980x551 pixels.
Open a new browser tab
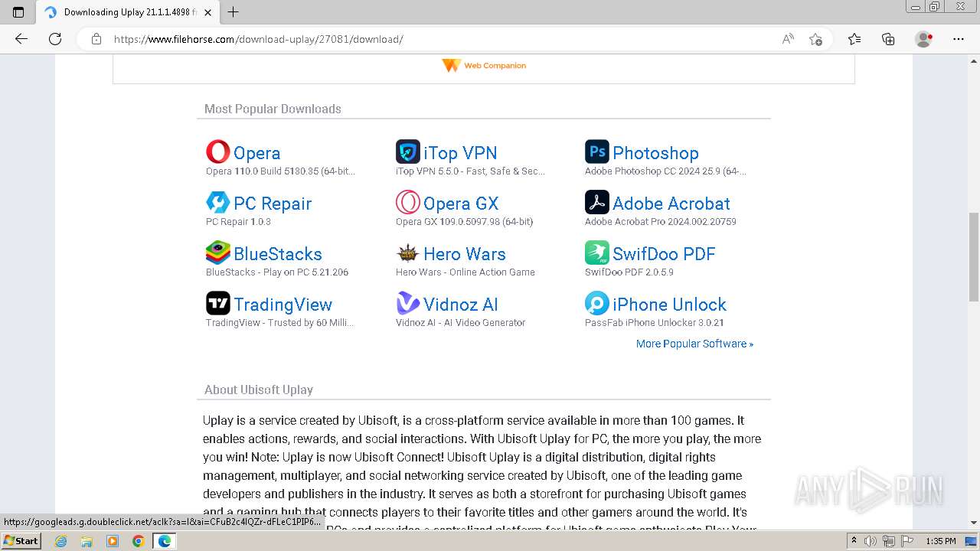(x=234, y=12)
